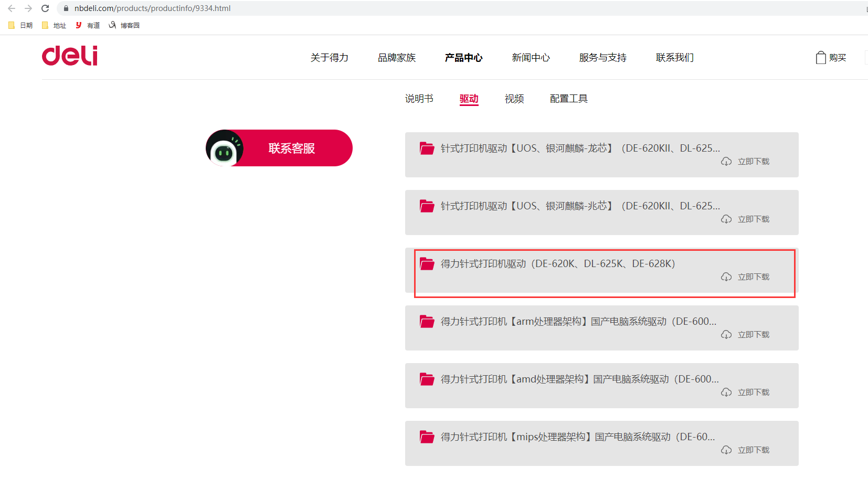Click the padlock icon in address bar

66,8
